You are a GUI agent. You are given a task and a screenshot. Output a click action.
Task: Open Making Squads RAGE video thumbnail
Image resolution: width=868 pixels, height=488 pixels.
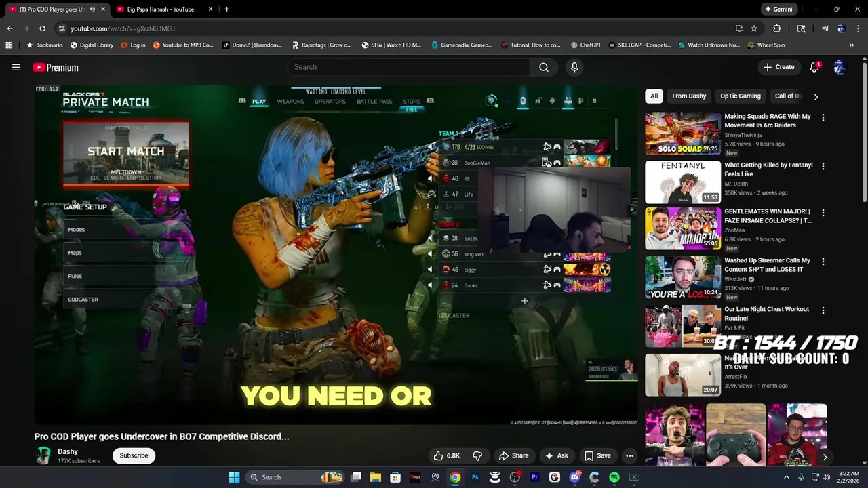(x=683, y=134)
